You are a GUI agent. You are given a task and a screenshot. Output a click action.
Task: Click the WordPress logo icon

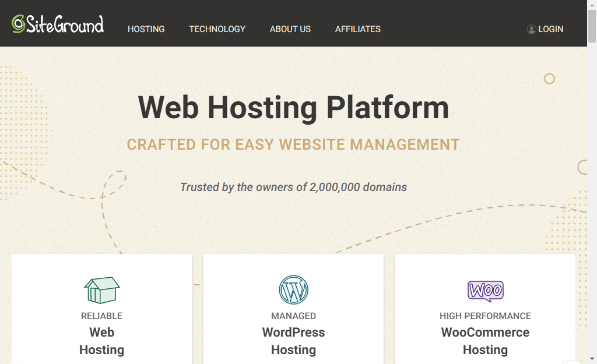tap(294, 290)
